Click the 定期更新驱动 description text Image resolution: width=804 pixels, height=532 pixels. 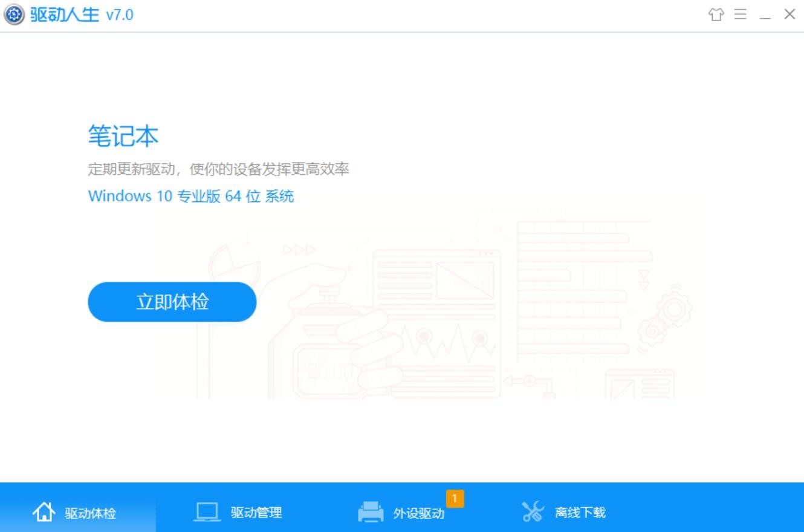coord(218,169)
